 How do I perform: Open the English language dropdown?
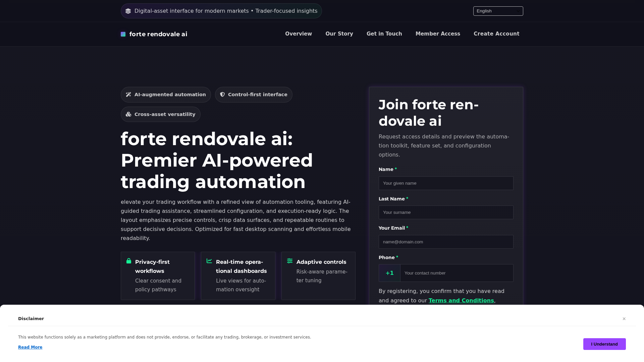point(498,11)
